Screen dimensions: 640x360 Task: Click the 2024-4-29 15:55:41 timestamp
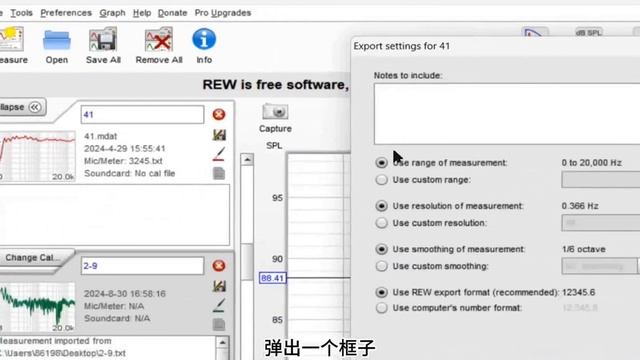point(124,149)
